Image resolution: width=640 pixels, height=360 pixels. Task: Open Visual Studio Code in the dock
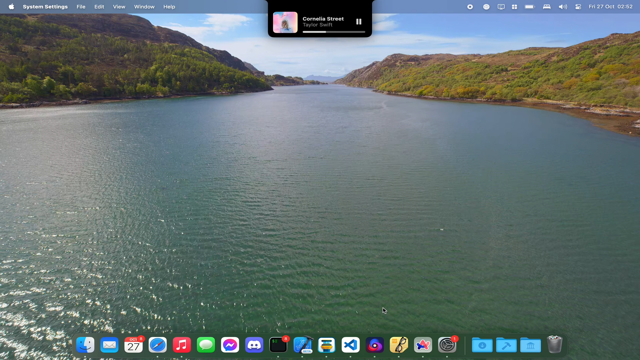point(351,345)
